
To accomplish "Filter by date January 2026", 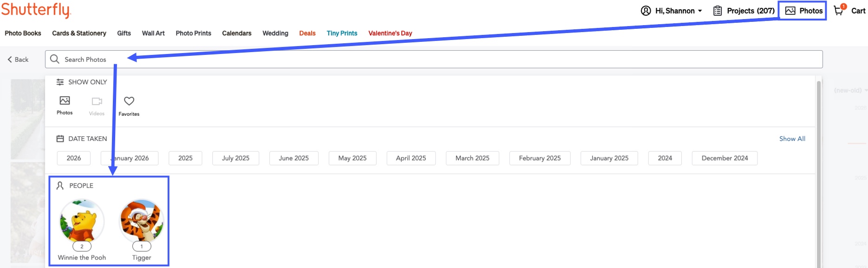I will tap(130, 158).
